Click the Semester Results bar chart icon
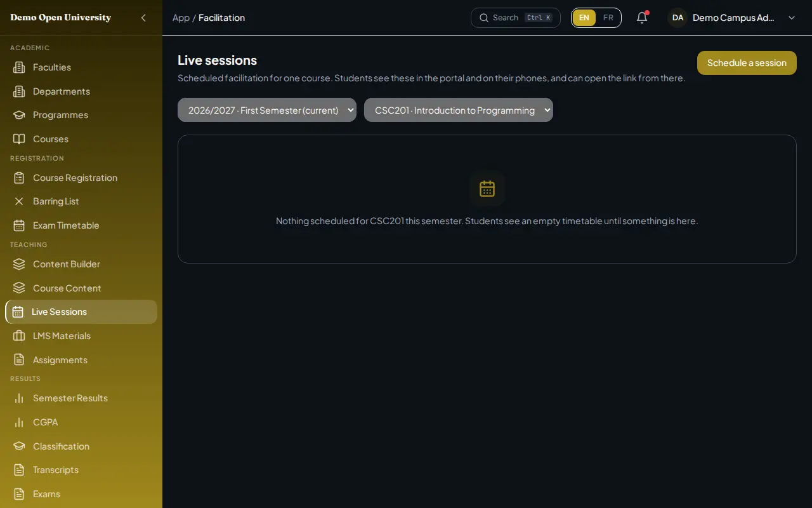 [19, 398]
